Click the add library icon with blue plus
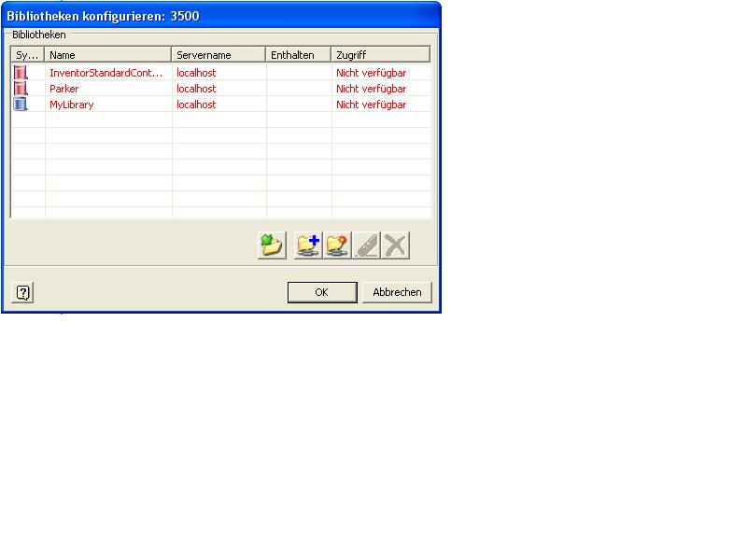The height and width of the screenshot is (560, 747). 308,245
